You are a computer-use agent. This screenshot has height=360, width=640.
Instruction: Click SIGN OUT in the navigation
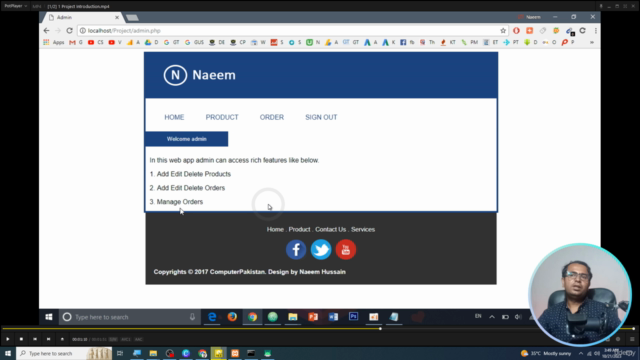tap(321, 117)
